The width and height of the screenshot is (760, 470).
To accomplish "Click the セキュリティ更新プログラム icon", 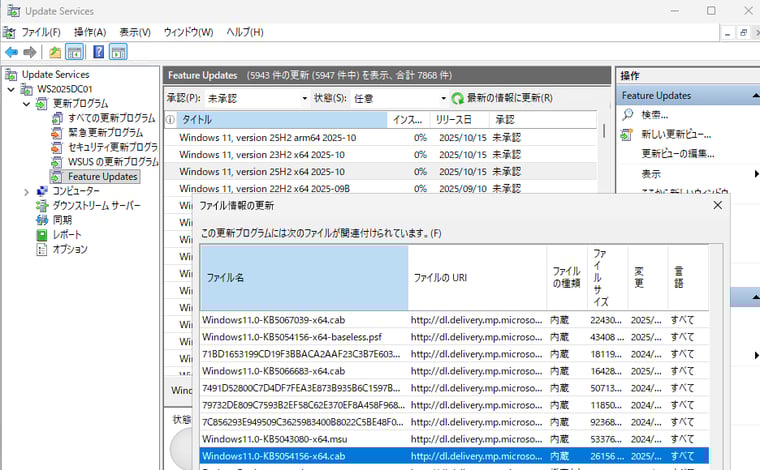I will 57,147.
